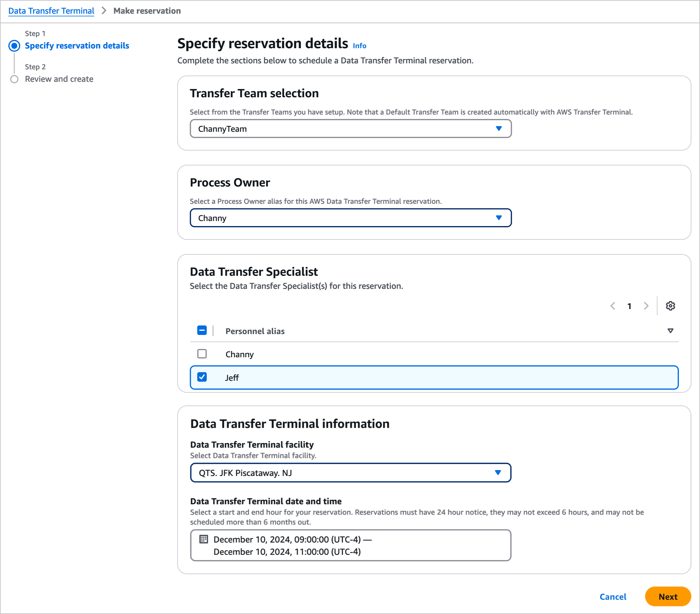Click the reservation date and time field
Screen dimensions: 700x614
[x=350, y=545]
